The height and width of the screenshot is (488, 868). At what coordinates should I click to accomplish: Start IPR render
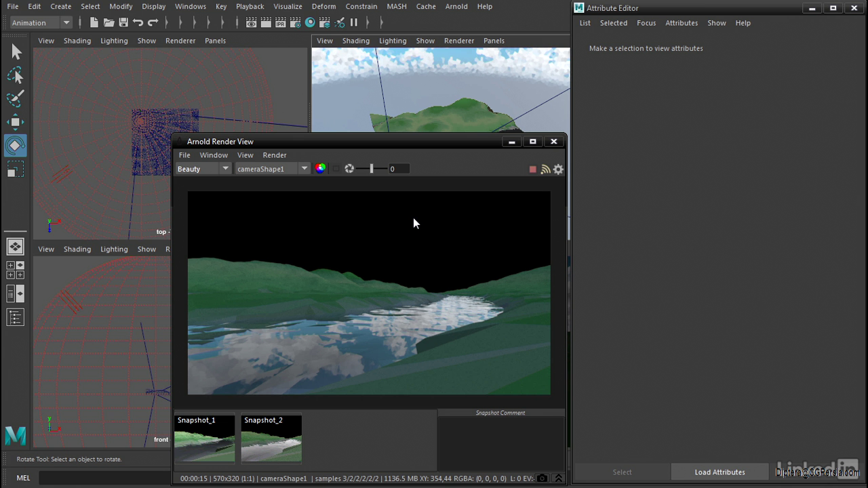281,22
